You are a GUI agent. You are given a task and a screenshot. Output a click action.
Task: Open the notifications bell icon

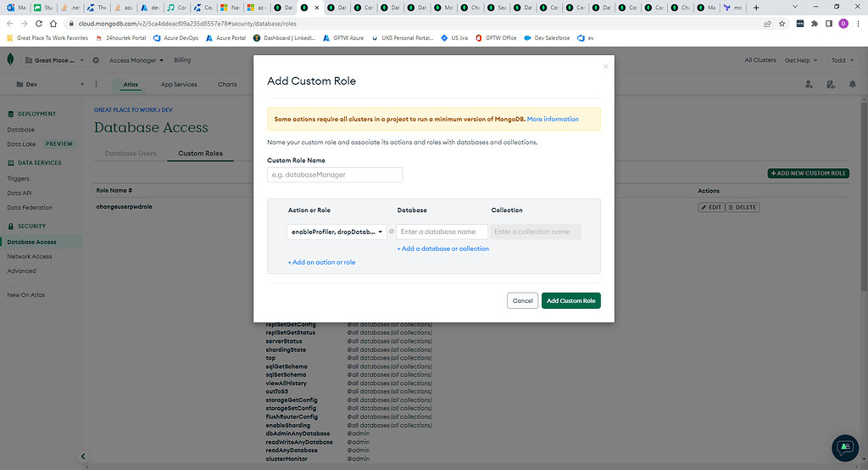click(x=852, y=85)
